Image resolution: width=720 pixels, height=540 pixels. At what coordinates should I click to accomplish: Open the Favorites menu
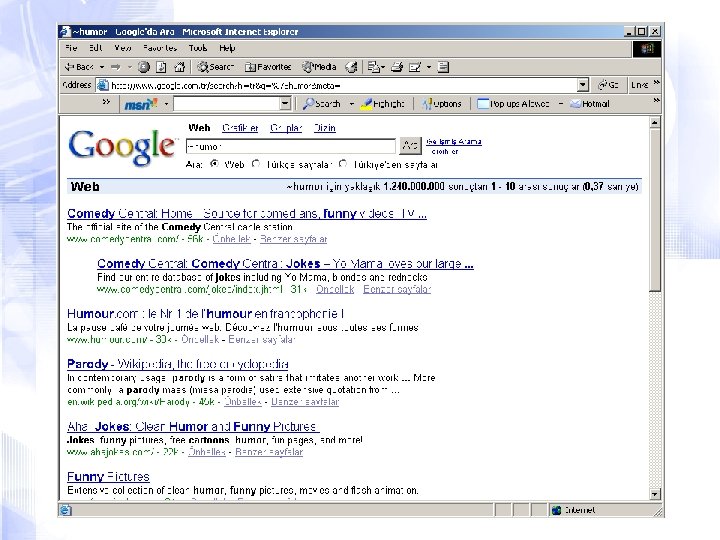[160, 48]
